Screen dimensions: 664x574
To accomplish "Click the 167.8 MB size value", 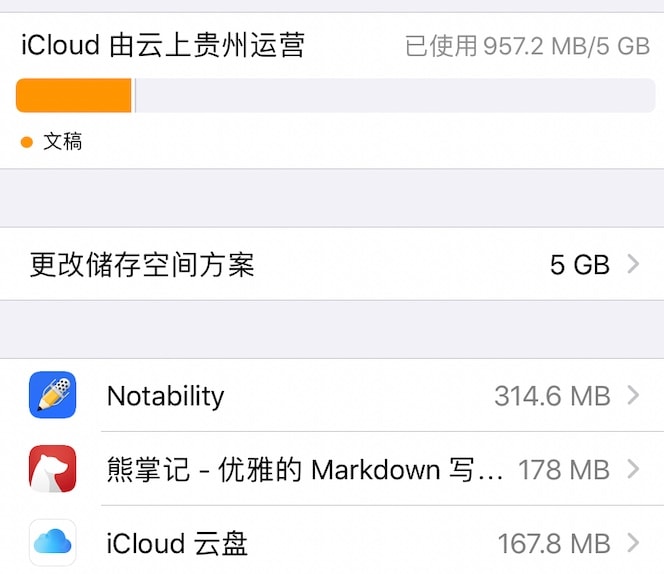I will click(554, 543).
